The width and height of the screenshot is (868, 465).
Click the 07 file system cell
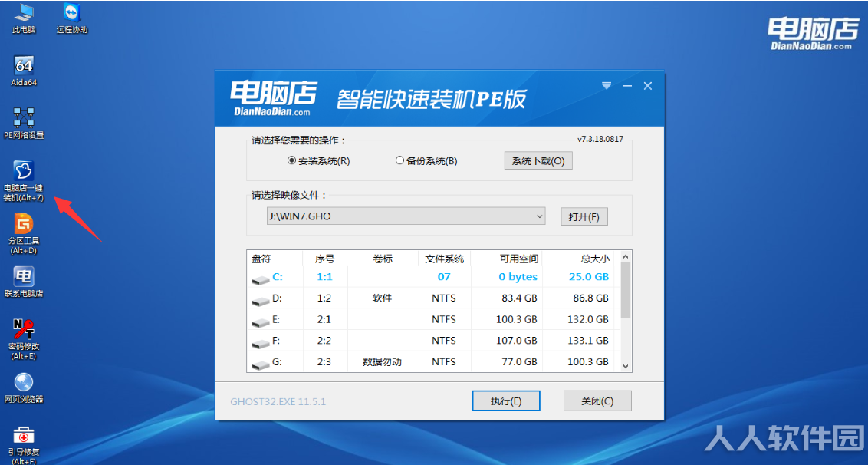(444, 276)
